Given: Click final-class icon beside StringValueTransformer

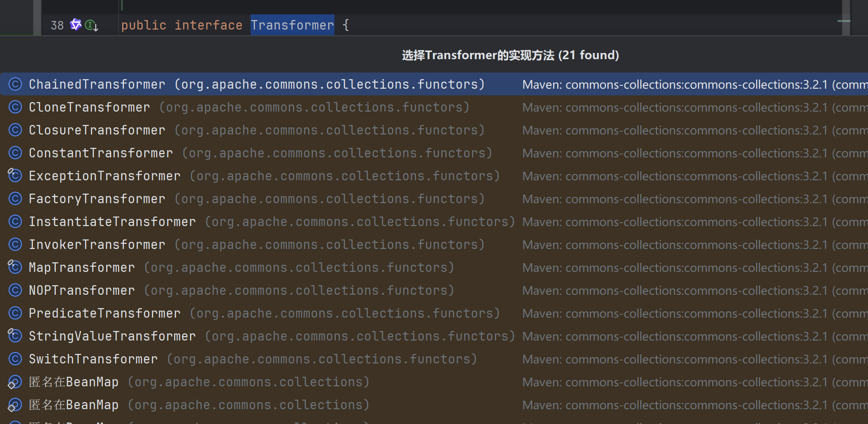Looking at the screenshot, I should 15,336.
